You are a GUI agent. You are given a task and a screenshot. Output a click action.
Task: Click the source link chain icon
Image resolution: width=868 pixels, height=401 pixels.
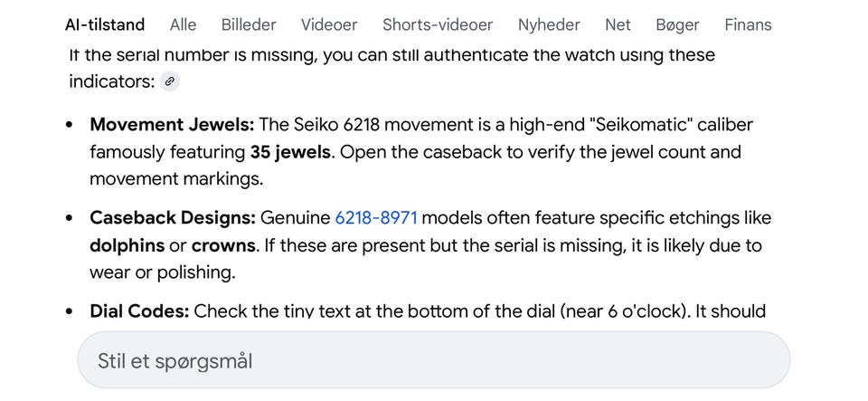(x=169, y=82)
